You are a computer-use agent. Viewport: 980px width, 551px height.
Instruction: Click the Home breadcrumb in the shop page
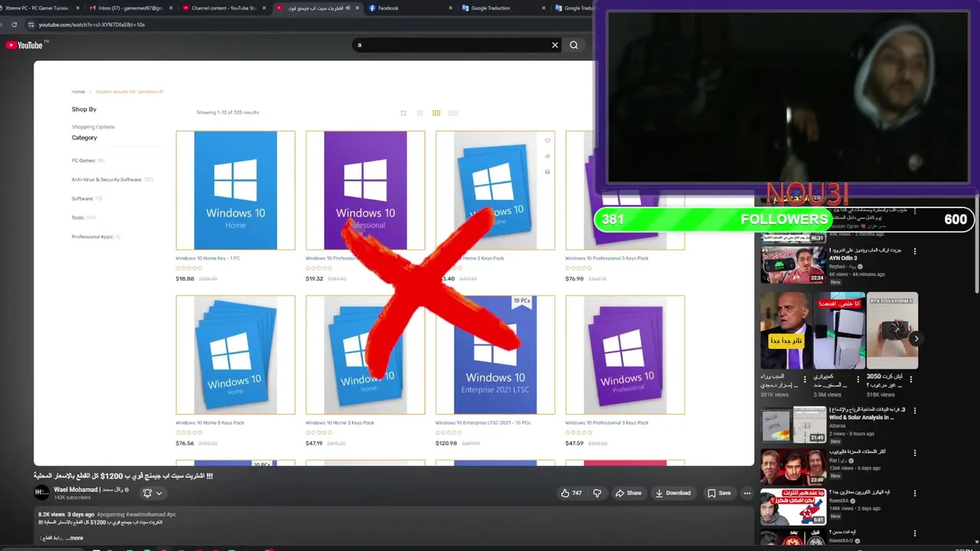[78, 92]
